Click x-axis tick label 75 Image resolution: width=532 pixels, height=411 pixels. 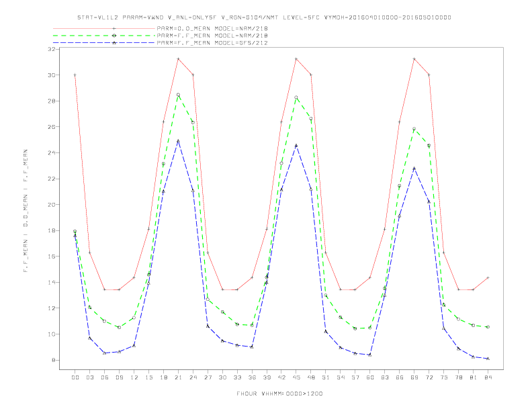pos(444,377)
